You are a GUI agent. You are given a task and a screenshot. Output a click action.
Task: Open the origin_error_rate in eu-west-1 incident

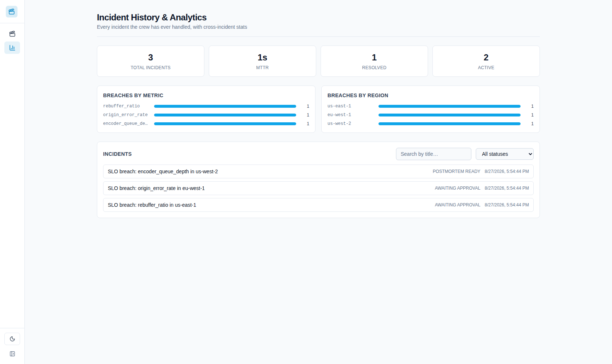(318, 188)
